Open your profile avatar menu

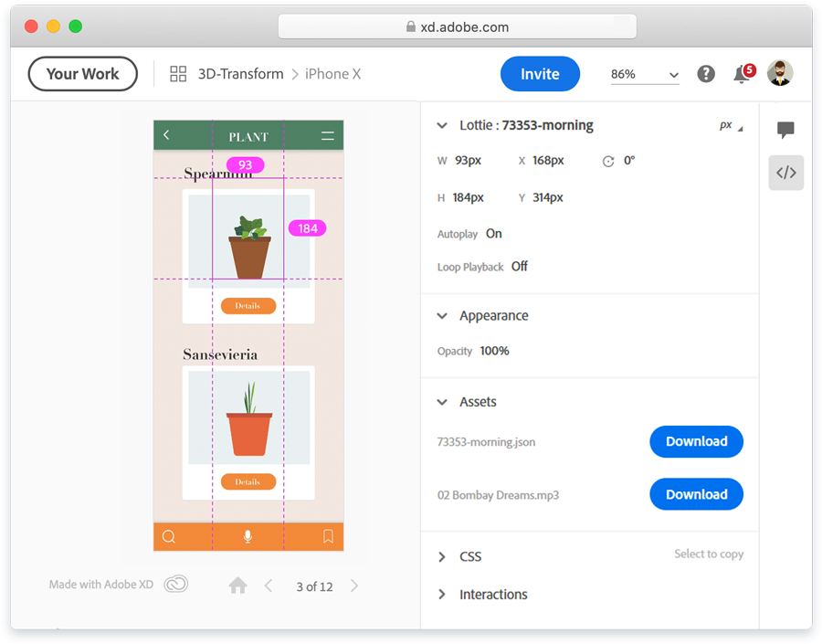point(779,73)
